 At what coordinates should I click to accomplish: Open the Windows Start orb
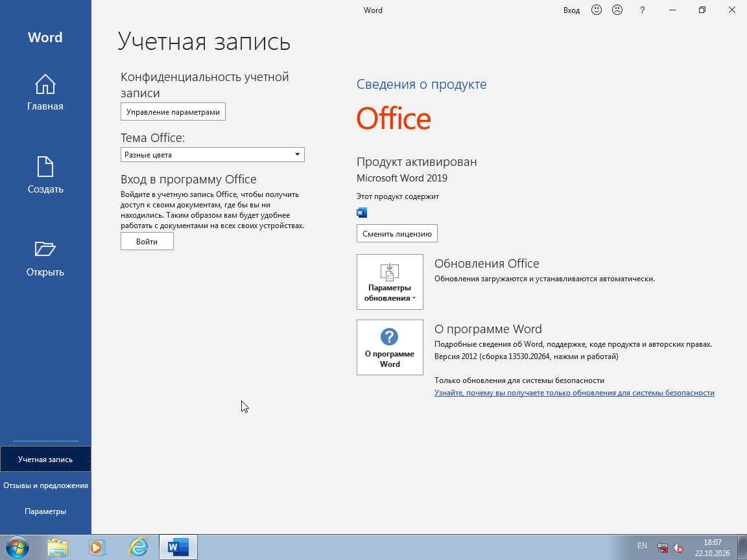click(18, 547)
